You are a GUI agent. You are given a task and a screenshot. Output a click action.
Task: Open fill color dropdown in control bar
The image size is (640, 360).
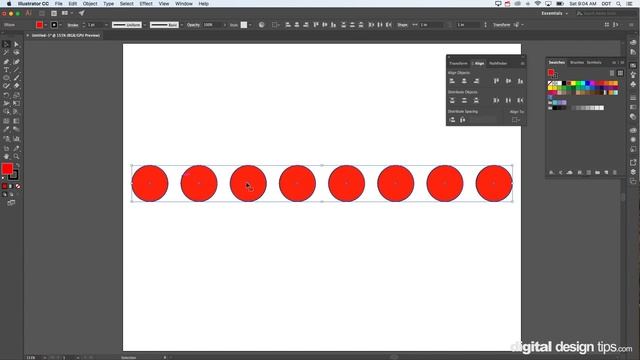point(45,25)
